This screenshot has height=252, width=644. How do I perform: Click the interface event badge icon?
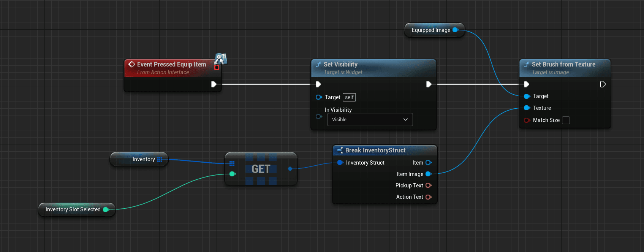(221, 58)
